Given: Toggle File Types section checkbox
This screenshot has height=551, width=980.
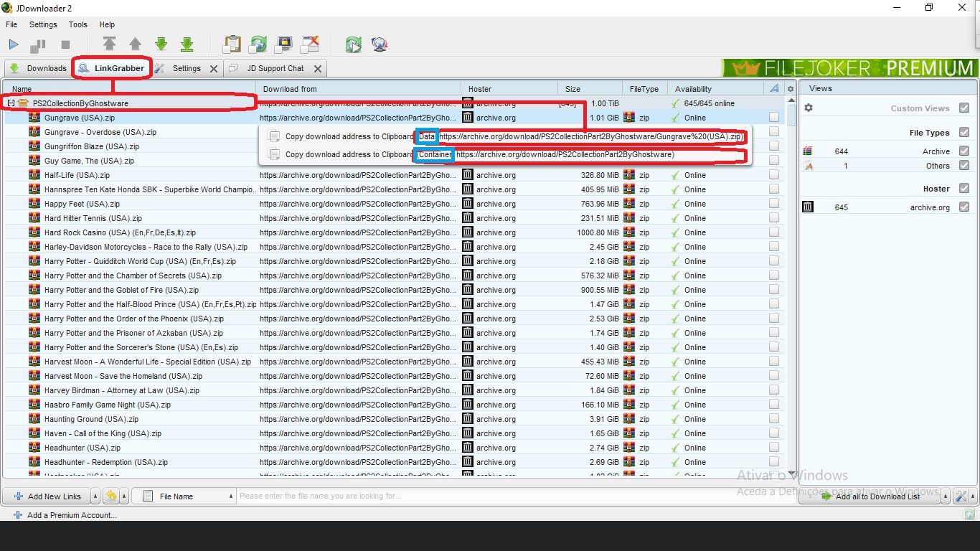Looking at the screenshot, I should pos(964,133).
